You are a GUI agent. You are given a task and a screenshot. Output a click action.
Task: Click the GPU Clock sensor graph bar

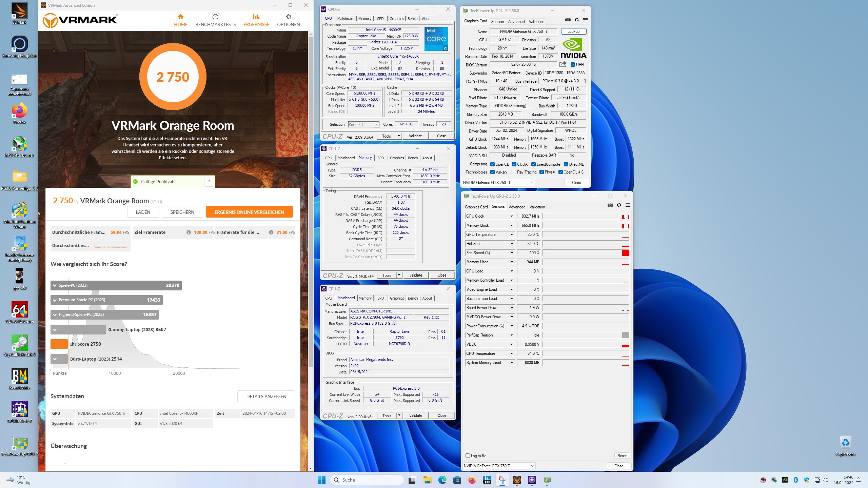(586, 216)
